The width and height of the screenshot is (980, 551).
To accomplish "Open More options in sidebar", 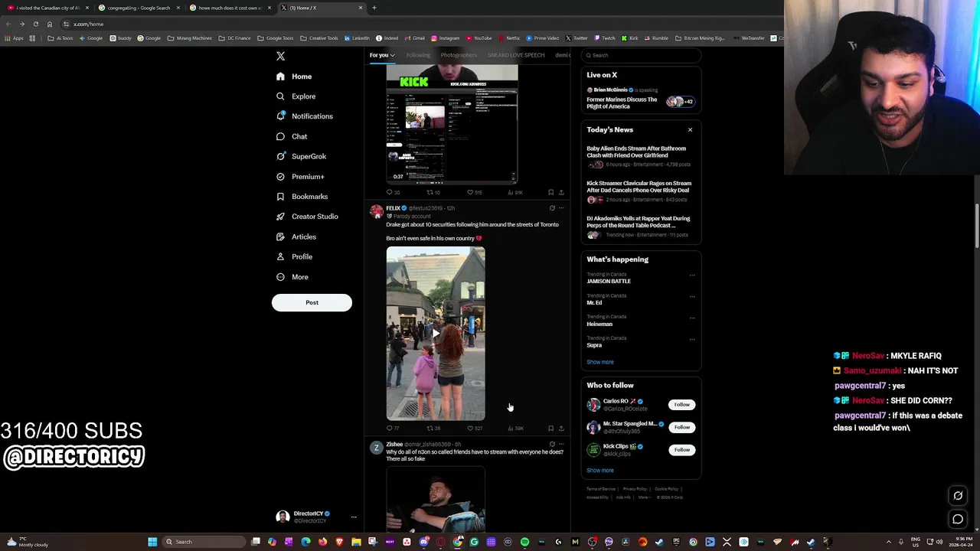I will click(x=292, y=277).
